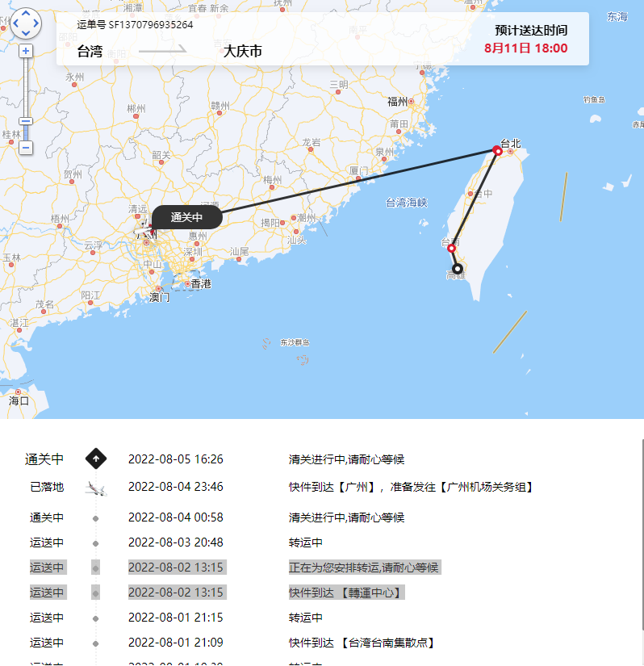Click the airplane icon in 已落地 row
The height and width of the screenshot is (666, 644).
(96, 488)
